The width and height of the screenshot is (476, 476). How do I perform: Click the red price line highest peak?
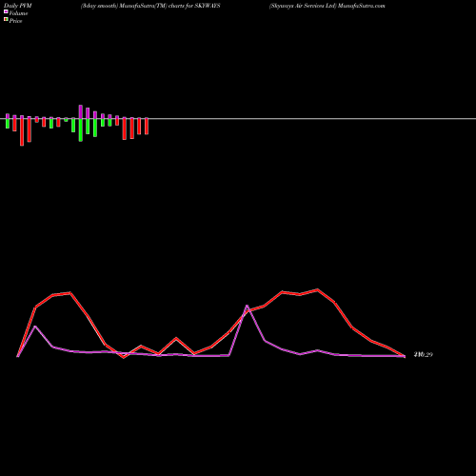click(318, 289)
